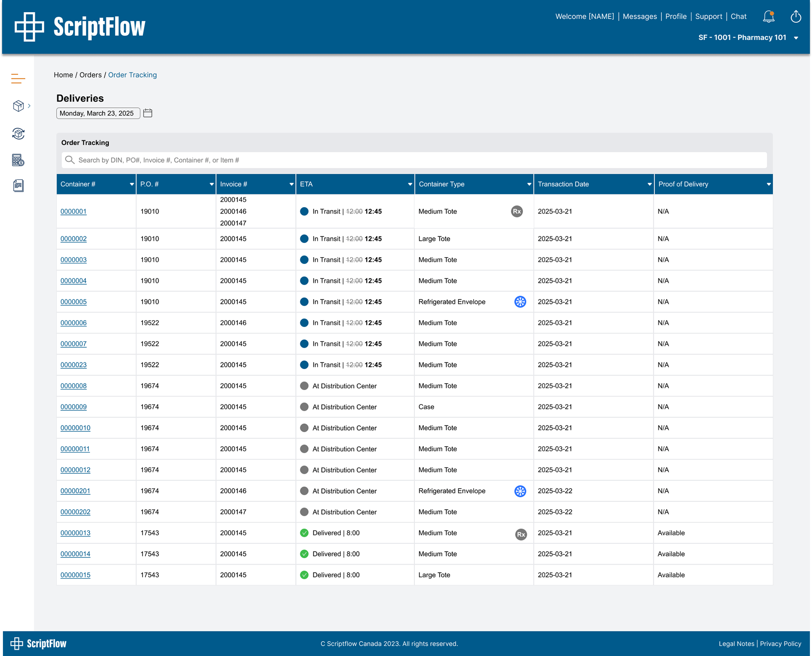The height and width of the screenshot is (656, 812).
Task: Click grey status dot for container 0000008
Action: coord(304,386)
